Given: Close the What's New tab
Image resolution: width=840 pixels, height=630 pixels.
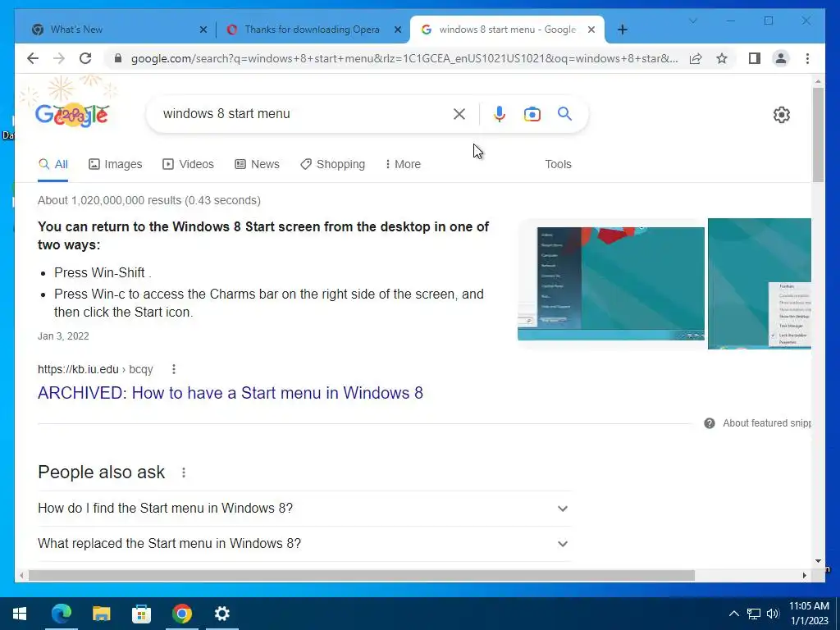Looking at the screenshot, I should click(203, 30).
